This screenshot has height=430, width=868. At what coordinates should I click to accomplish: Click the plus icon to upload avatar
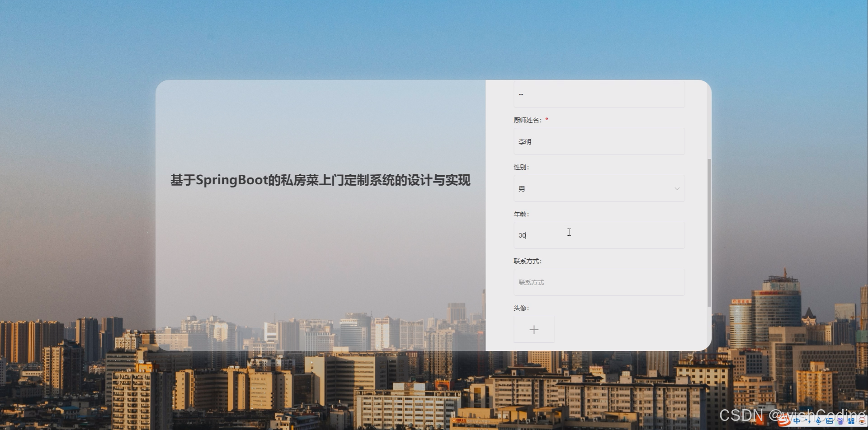click(534, 329)
